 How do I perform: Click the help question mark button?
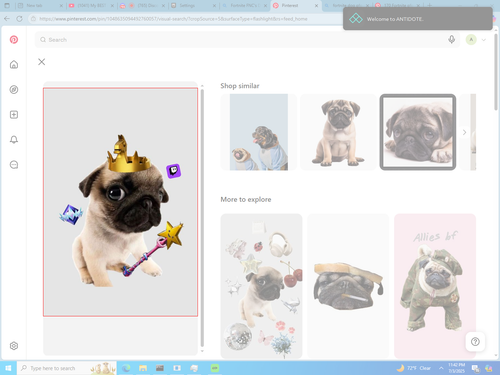click(475, 341)
